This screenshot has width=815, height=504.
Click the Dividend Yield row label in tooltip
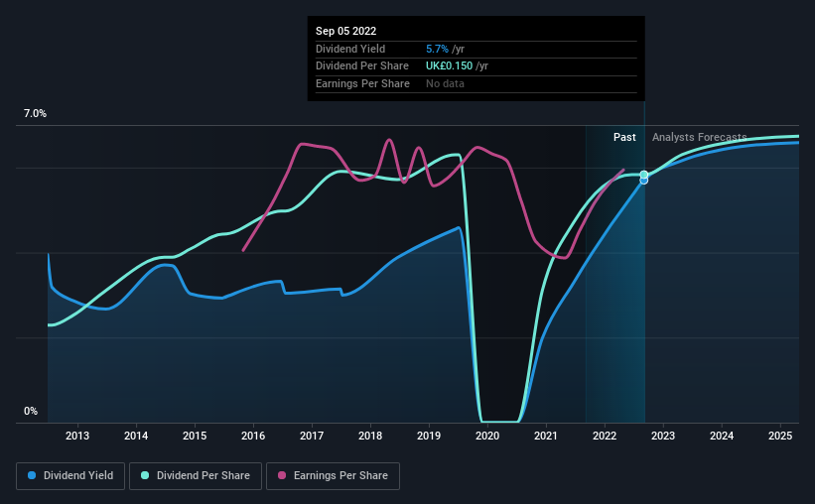coord(350,49)
